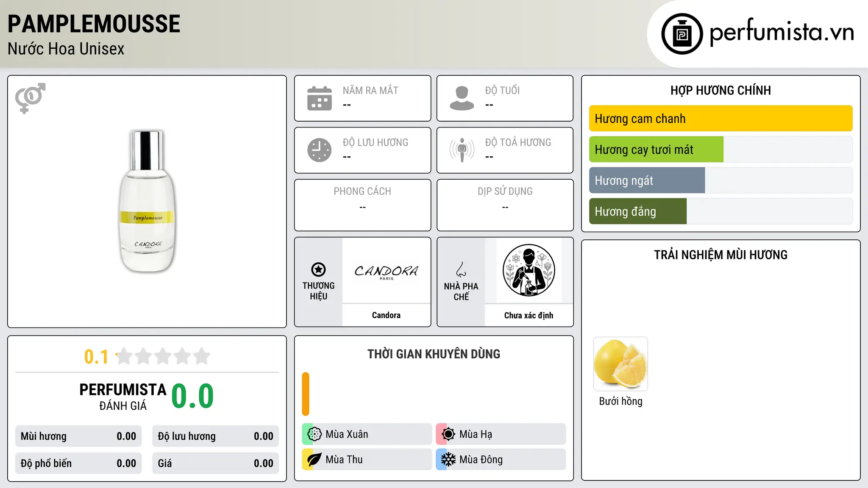Viewport: 868px width, 488px height.
Task: Click the Hương ngát accord bar
Action: point(721,180)
